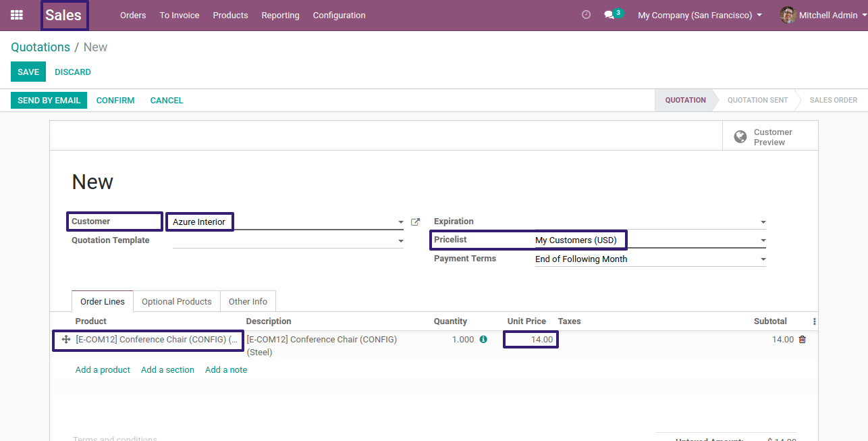Expand the Payment Terms dropdown arrow

(x=763, y=259)
